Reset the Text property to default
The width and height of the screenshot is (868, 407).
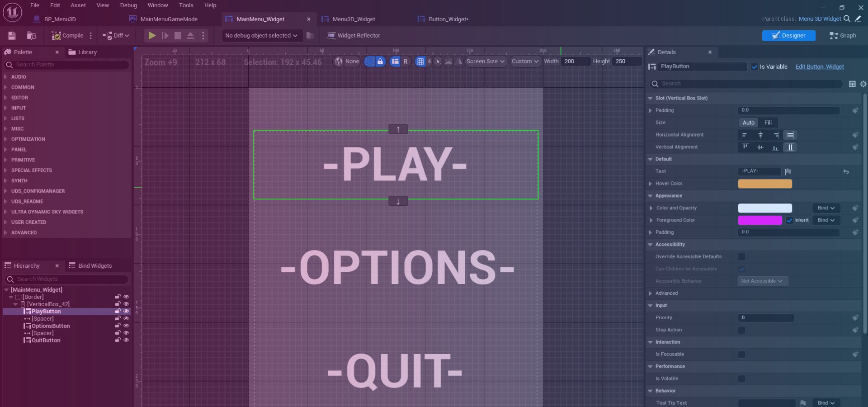(846, 172)
